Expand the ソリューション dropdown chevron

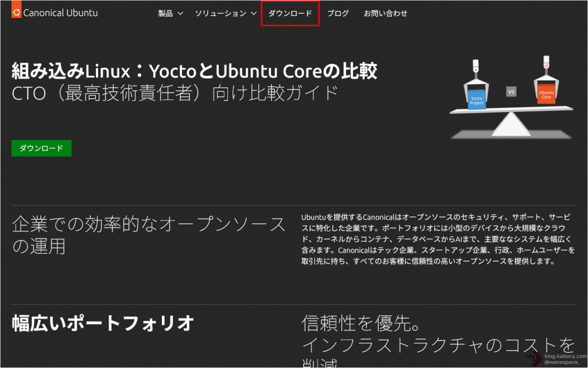click(254, 13)
